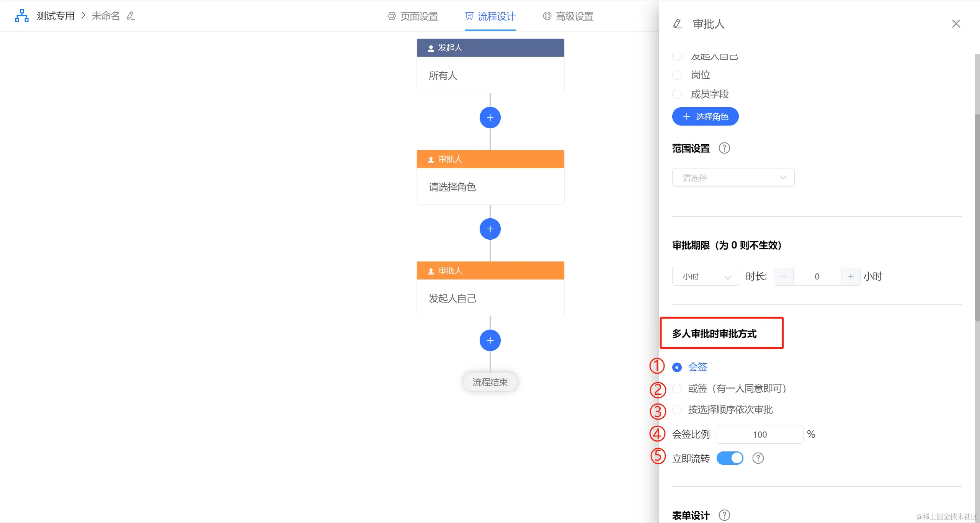Expand the 小时 time unit dropdown

705,276
